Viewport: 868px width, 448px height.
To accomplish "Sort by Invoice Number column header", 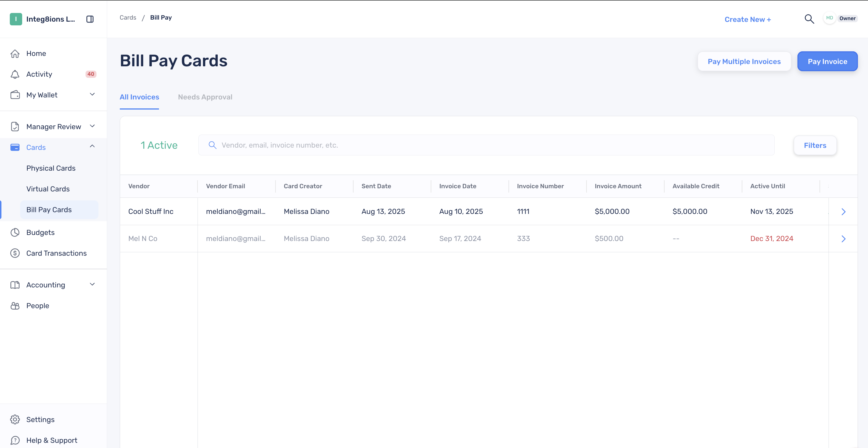I will tap(540, 186).
